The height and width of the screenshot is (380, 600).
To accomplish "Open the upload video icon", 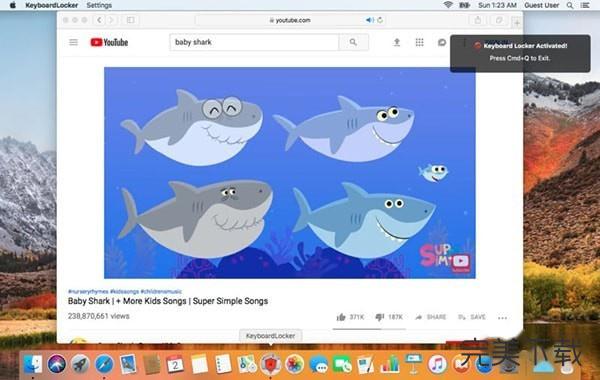I will point(397,42).
